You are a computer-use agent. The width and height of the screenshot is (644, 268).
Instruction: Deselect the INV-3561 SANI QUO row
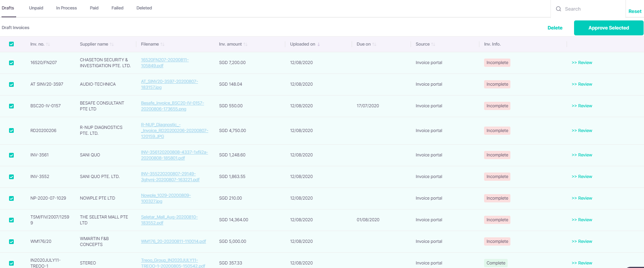[x=11, y=155]
